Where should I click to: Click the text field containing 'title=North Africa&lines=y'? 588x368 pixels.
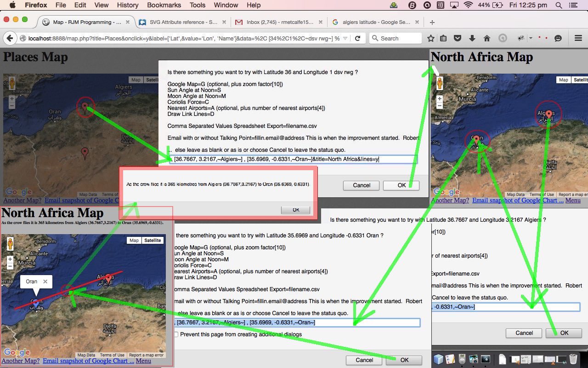tap(293, 160)
